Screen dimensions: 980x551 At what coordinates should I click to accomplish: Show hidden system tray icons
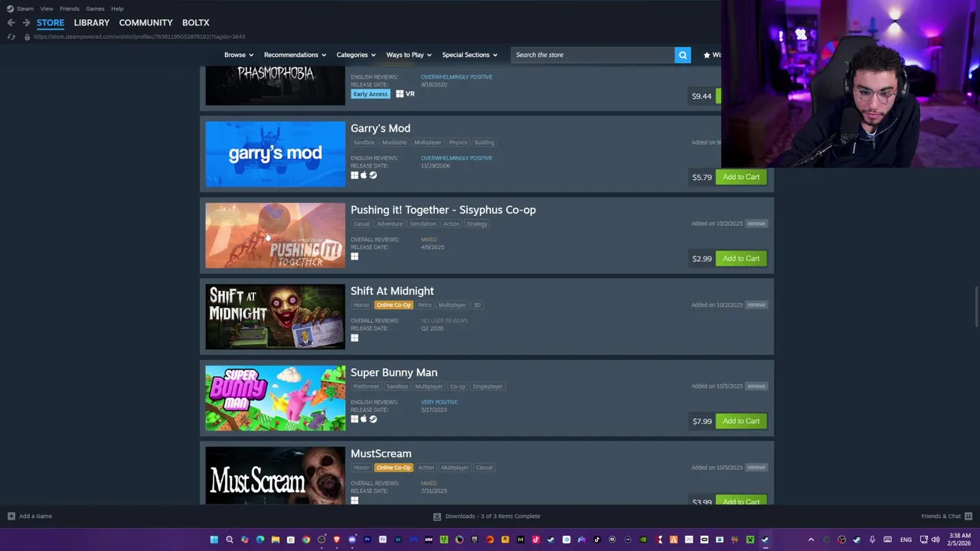(811, 540)
